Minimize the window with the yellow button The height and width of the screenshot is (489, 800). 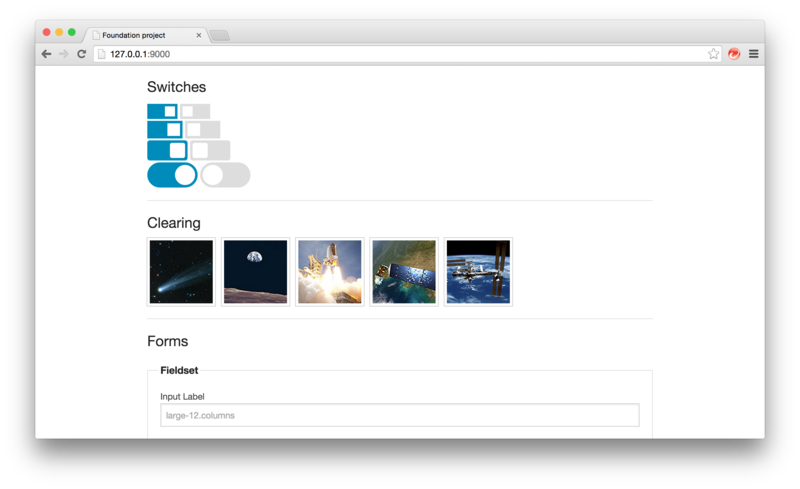click(59, 32)
